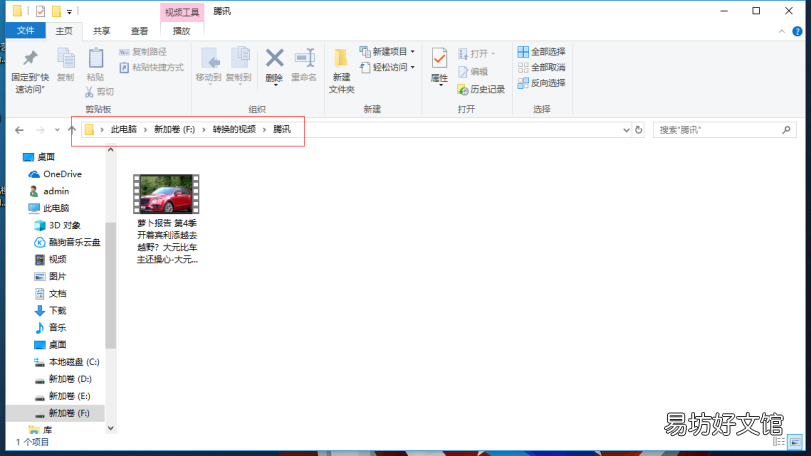Click the Forward navigation arrow
The width and height of the screenshot is (811, 456).
coord(40,130)
